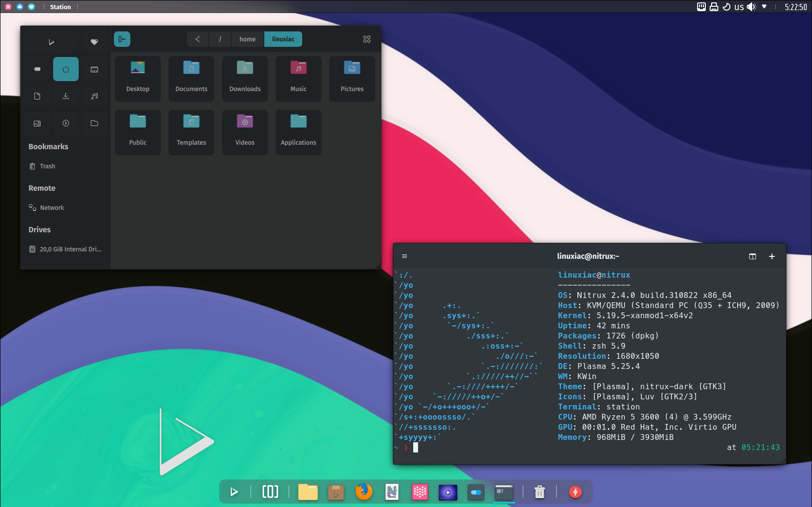The height and width of the screenshot is (507, 812).
Task: Open the Templates folder
Action: (x=191, y=132)
